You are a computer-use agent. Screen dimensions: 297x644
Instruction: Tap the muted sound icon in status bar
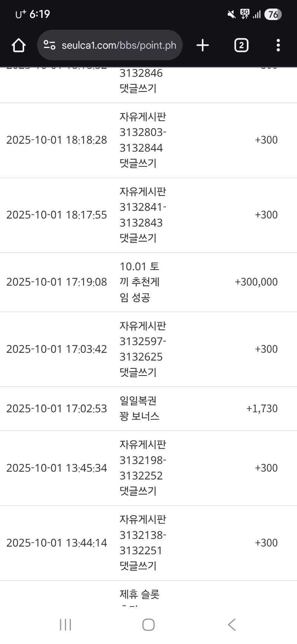(231, 14)
